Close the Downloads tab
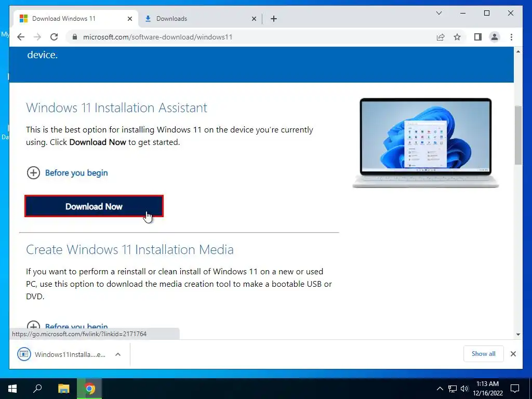The width and height of the screenshot is (532, 399). [x=254, y=19]
